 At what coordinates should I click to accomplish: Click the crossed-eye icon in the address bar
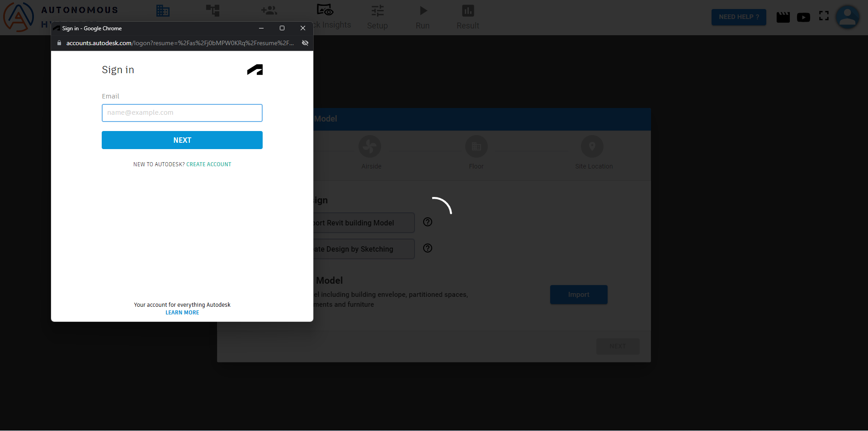305,43
